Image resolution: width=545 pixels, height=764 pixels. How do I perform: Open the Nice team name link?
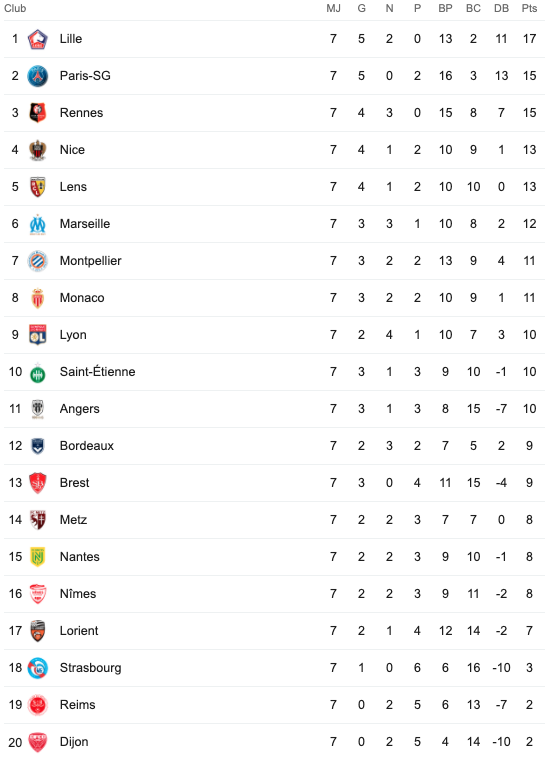click(x=72, y=150)
